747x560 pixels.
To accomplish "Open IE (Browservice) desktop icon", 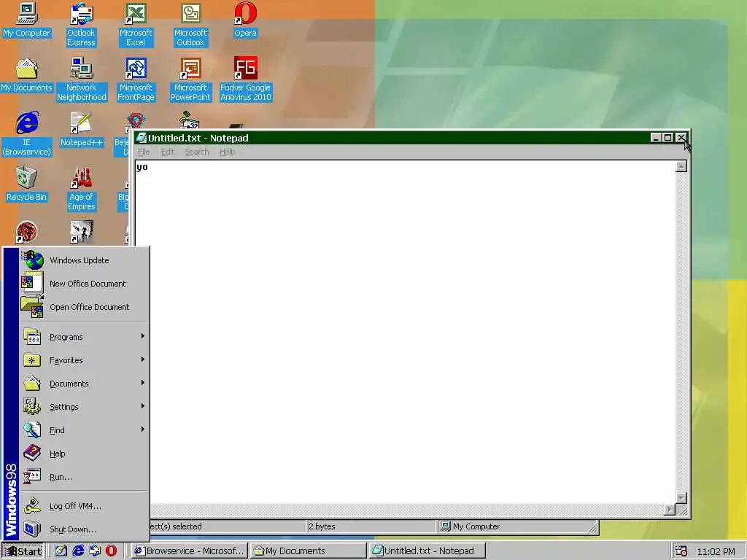I will coord(27,134).
